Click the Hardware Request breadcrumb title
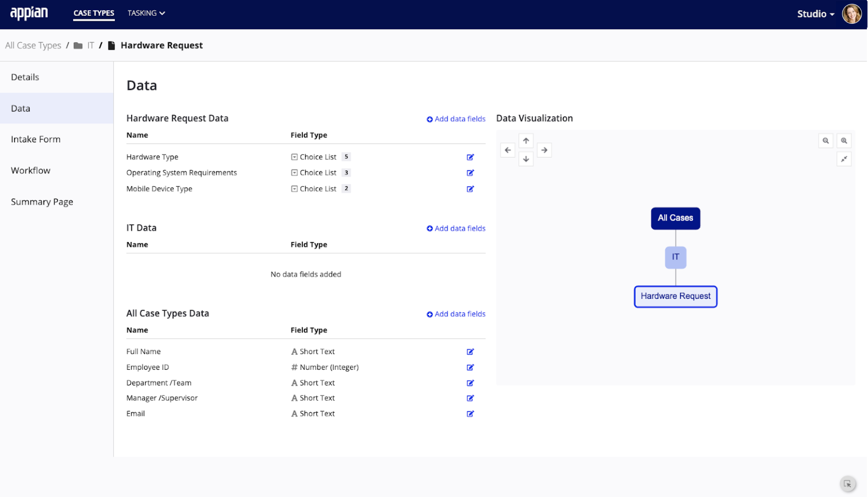The image size is (868, 497). 161,45
